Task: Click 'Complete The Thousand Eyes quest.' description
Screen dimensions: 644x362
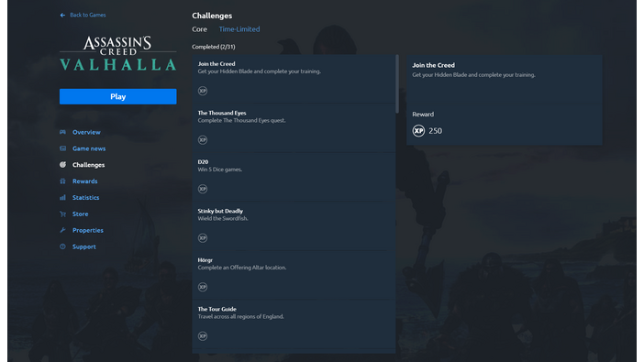Action: [241, 120]
